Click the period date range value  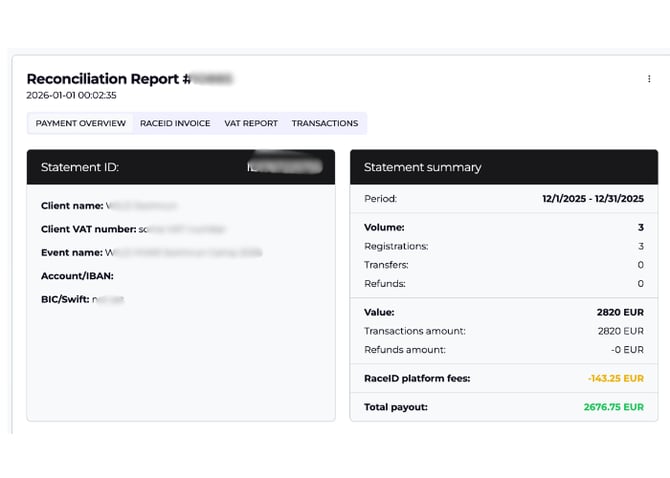click(593, 199)
